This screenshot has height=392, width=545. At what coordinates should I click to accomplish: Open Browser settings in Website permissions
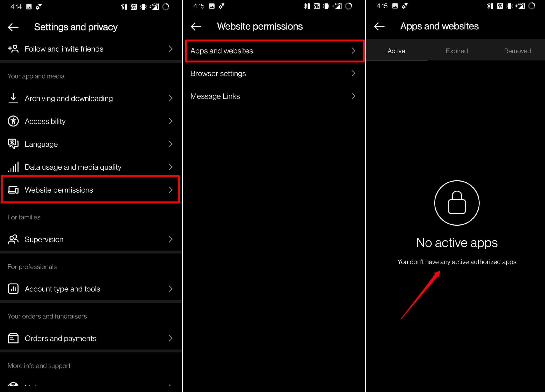pyautogui.click(x=273, y=73)
